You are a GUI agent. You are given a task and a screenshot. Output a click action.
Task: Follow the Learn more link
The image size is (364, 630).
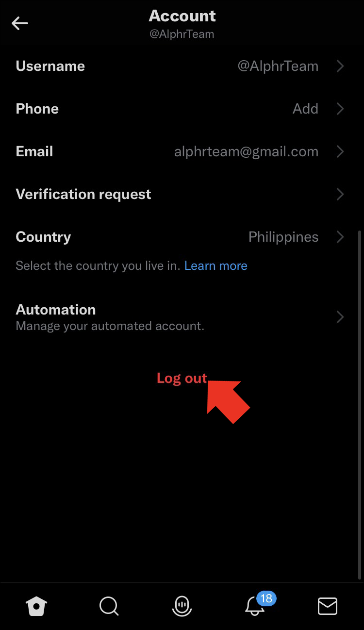[x=216, y=265]
